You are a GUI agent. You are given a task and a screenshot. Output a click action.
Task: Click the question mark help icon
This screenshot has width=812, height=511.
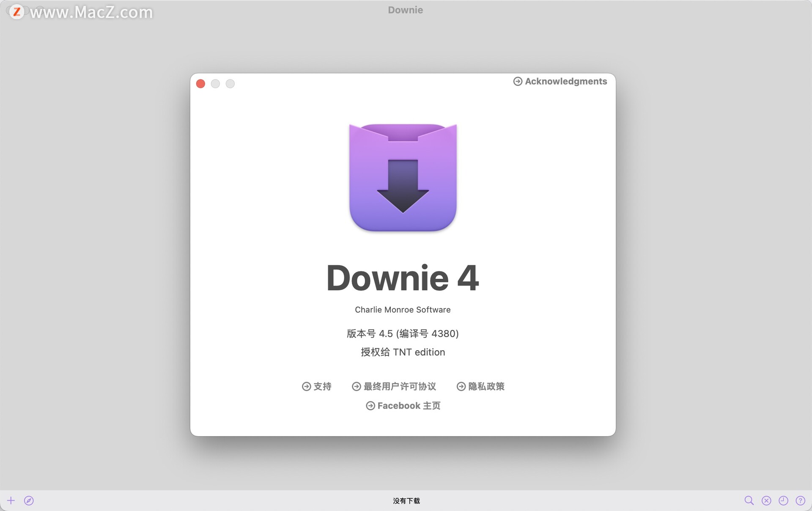[x=800, y=500]
